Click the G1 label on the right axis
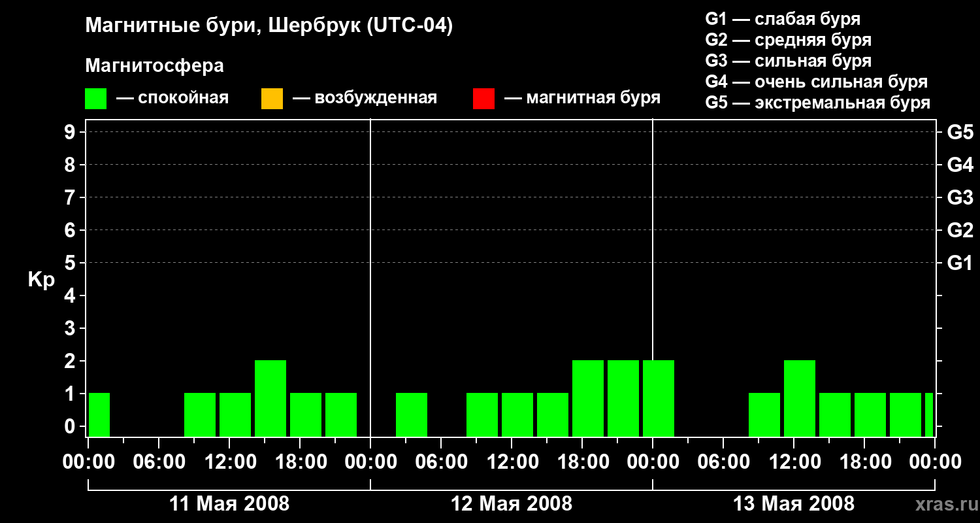 pos(960,263)
